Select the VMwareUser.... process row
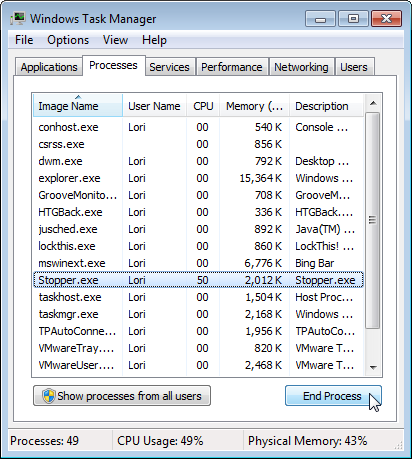The width and height of the screenshot is (412, 459). point(198,365)
